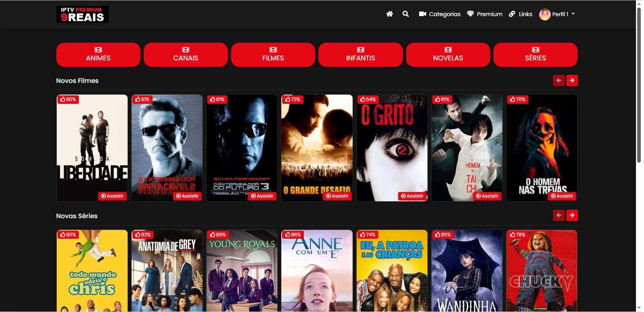Viewport: 644px width, 312px height.
Task: Click the 74% rating badge on Eu, a Patroa
Action: (x=368, y=235)
